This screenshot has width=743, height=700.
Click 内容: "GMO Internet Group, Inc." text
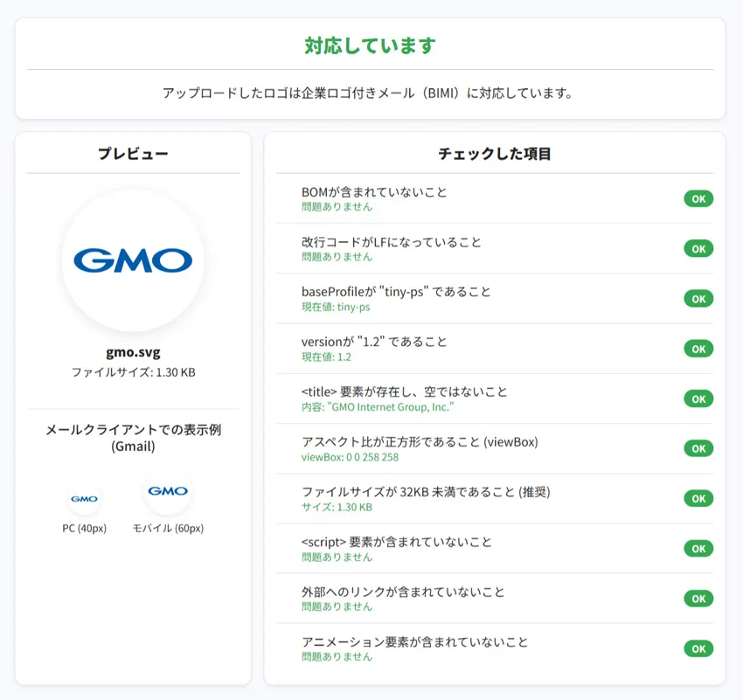[x=378, y=407]
